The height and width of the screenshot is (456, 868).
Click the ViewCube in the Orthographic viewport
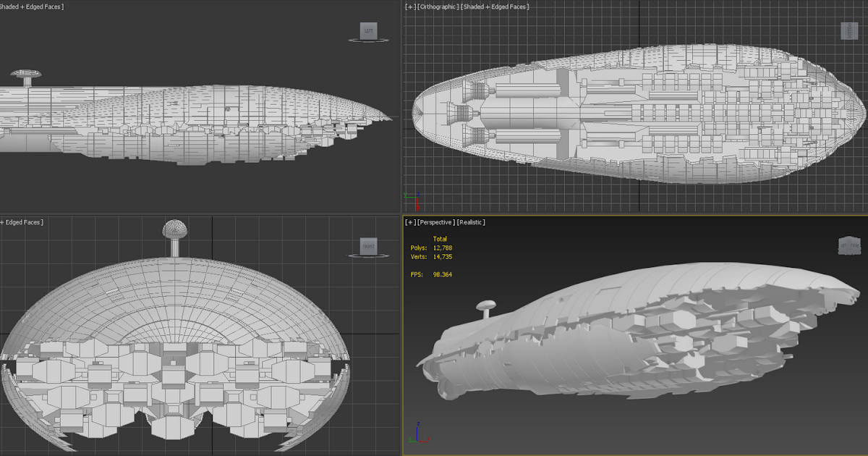pyautogui.click(x=849, y=30)
